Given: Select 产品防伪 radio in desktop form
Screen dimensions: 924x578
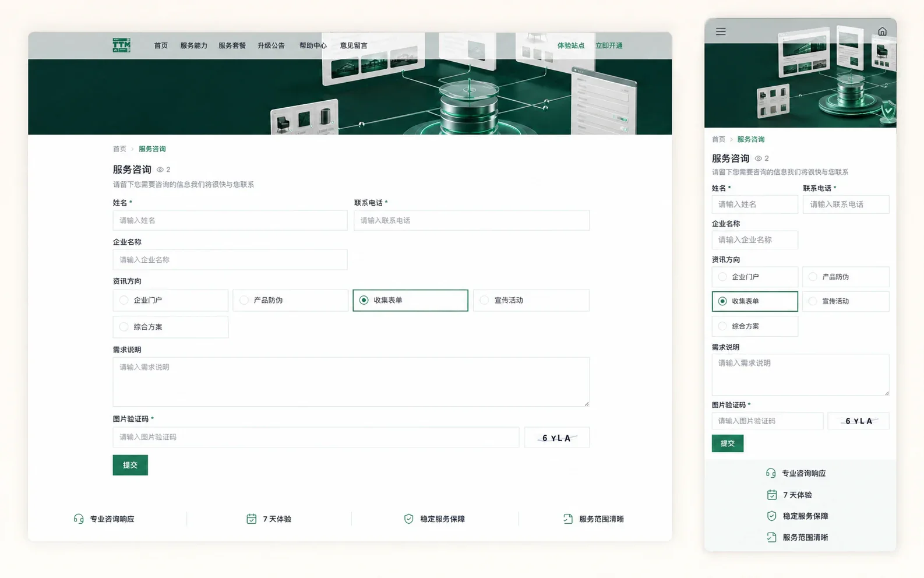Looking at the screenshot, I should click(244, 300).
